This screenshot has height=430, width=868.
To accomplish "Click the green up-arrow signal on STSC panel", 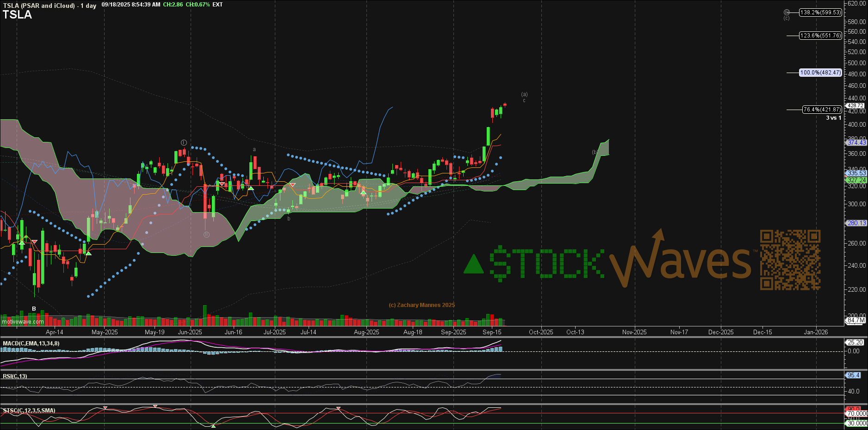I will point(213,426).
